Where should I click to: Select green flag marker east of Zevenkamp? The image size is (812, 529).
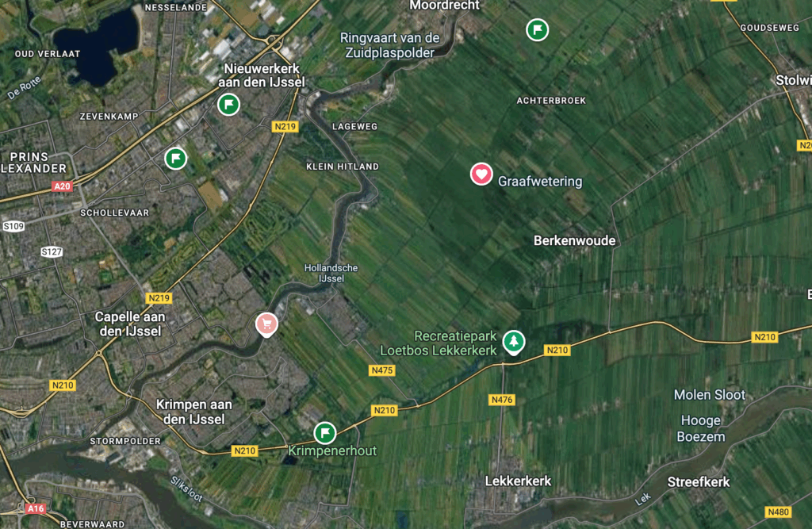[x=175, y=158]
